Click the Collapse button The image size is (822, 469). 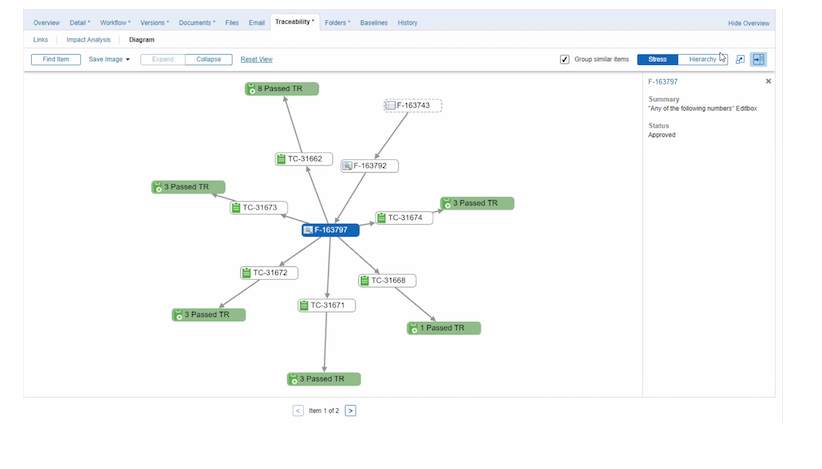coord(209,59)
